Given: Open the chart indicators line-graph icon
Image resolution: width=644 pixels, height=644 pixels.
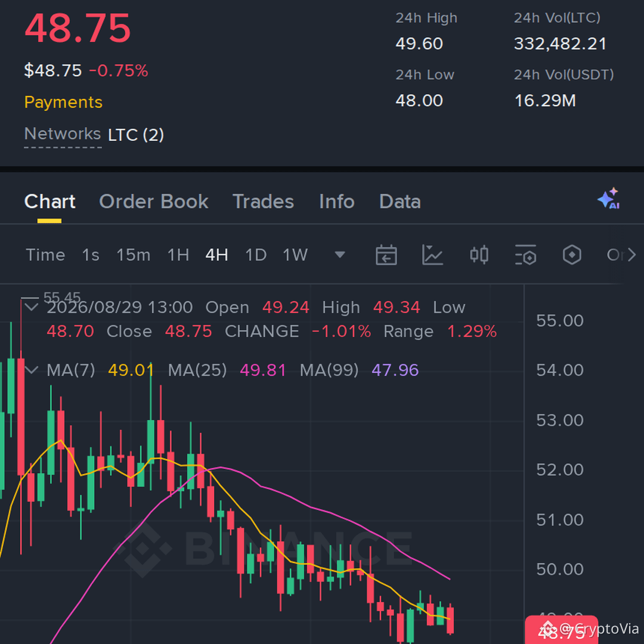Looking at the screenshot, I should (x=432, y=255).
